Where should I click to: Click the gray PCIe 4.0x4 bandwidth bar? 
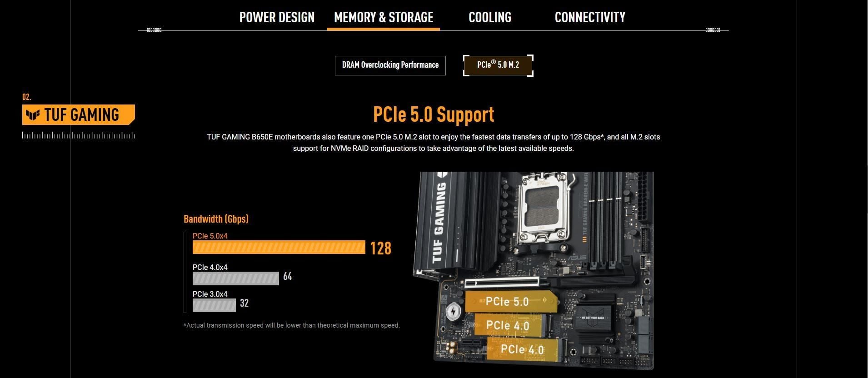(x=236, y=279)
